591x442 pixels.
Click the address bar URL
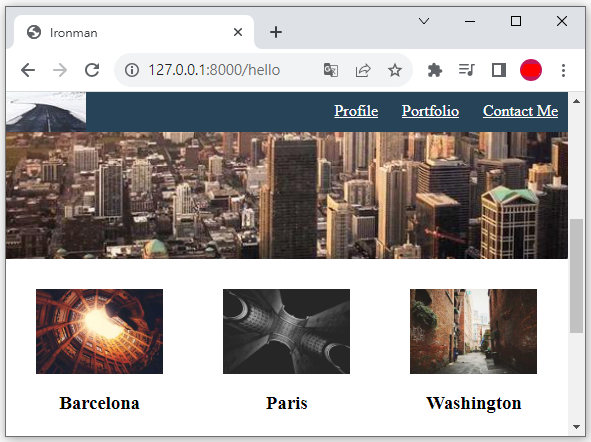pos(214,70)
